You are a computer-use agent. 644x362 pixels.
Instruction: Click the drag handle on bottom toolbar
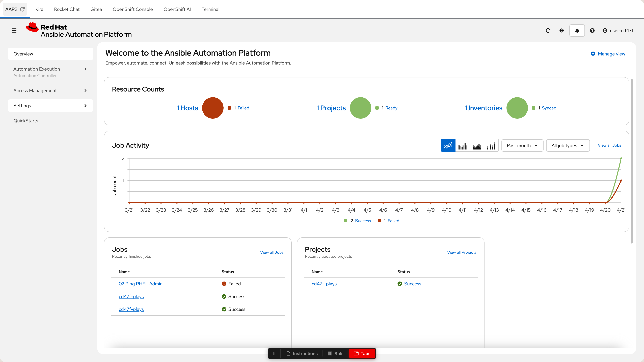pyautogui.click(x=274, y=353)
